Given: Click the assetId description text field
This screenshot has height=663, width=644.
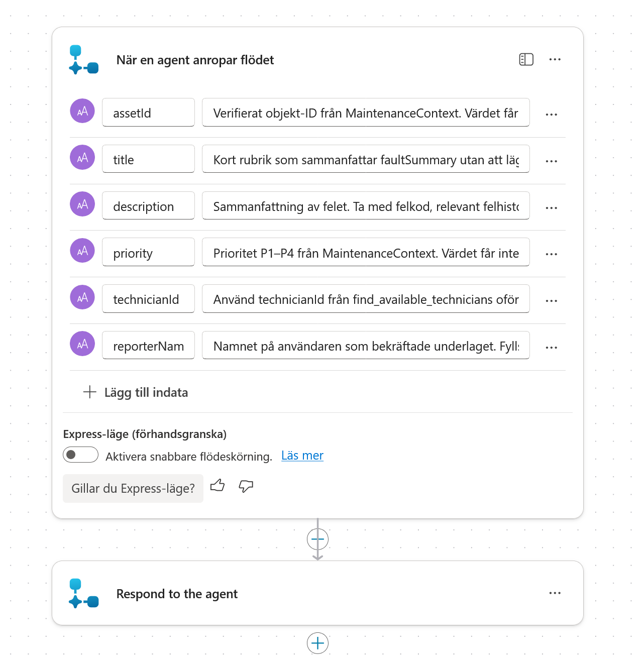Looking at the screenshot, I should click(x=366, y=113).
